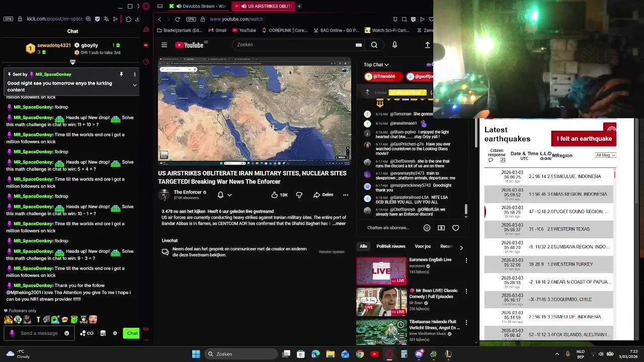Screen dimensions: 644x362
Task: Open the Discord taskbar icon
Action: (x=419, y=354)
